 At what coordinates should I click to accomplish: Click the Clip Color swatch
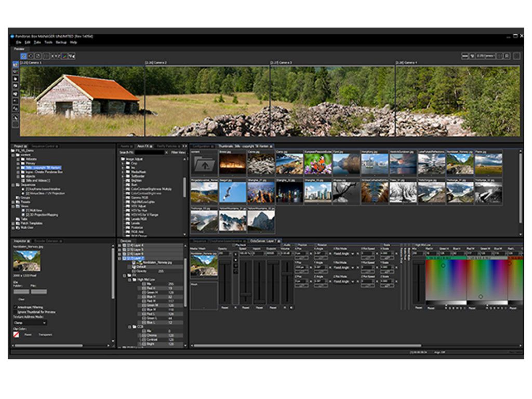coord(16,335)
